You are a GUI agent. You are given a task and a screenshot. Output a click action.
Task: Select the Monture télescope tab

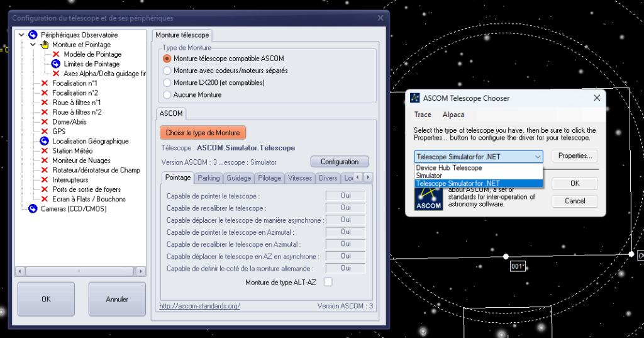182,35
